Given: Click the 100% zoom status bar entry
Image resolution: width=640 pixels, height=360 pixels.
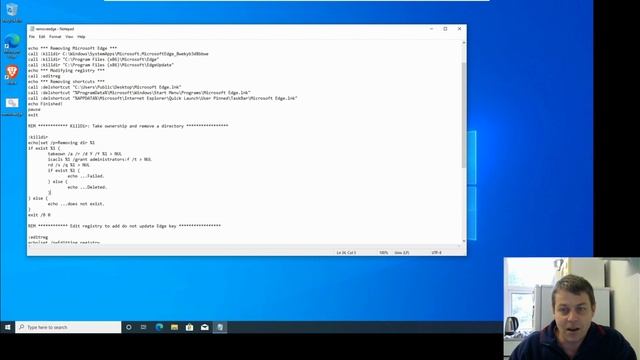Looking at the screenshot, I should coord(384,253).
